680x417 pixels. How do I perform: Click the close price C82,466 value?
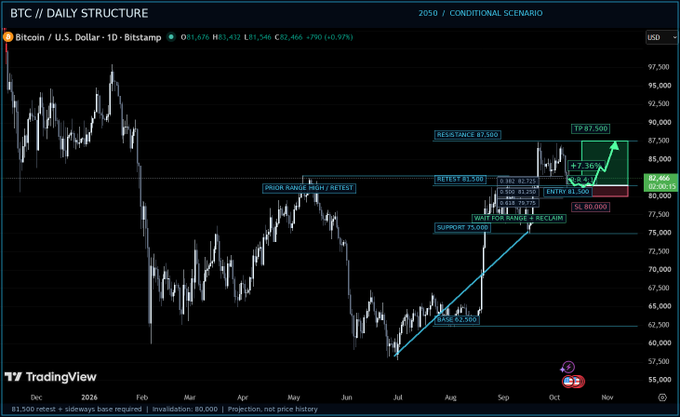tap(288, 37)
